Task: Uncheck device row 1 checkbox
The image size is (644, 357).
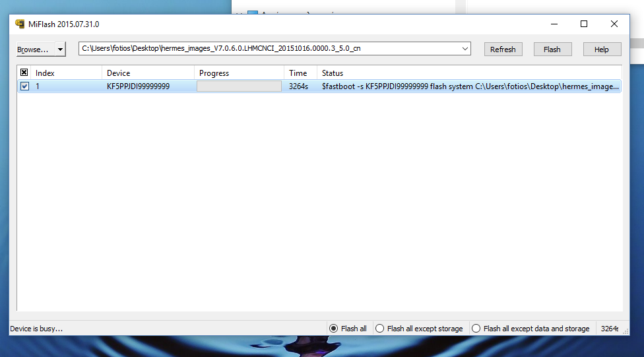Action: [24, 86]
